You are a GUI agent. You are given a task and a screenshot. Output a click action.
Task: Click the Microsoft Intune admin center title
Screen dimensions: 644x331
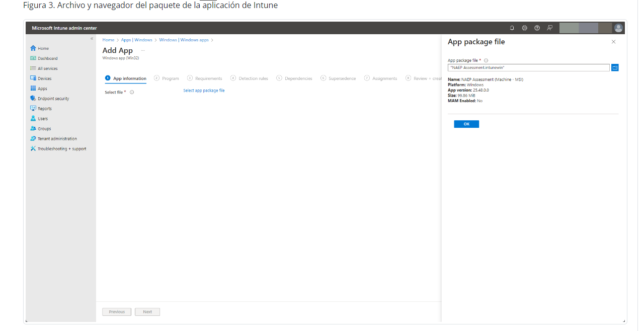pyautogui.click(x=64, y=28)
